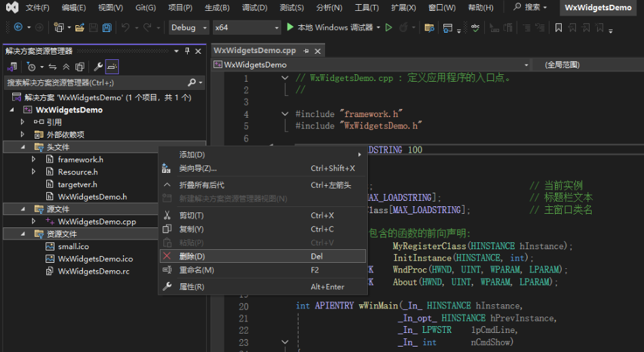The height and width of the screenshot is (352, 644).
Task: Pin the Solution Explorer panel
Action: pos(187,51)
